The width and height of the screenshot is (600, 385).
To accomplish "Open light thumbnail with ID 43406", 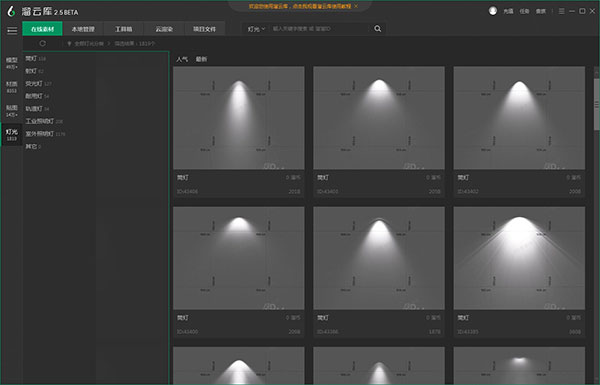I will (x=239, y=118).
